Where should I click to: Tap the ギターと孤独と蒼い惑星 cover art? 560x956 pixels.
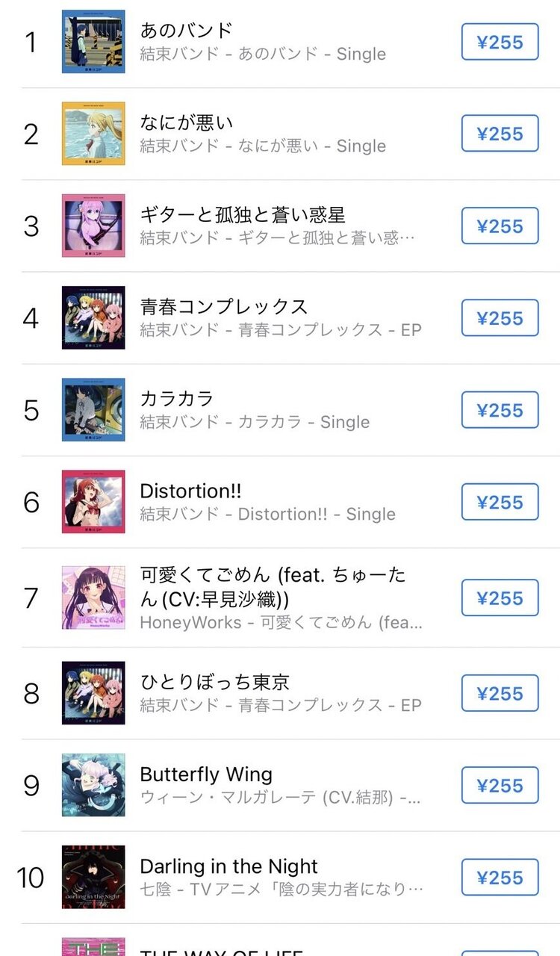coord(93,226)
